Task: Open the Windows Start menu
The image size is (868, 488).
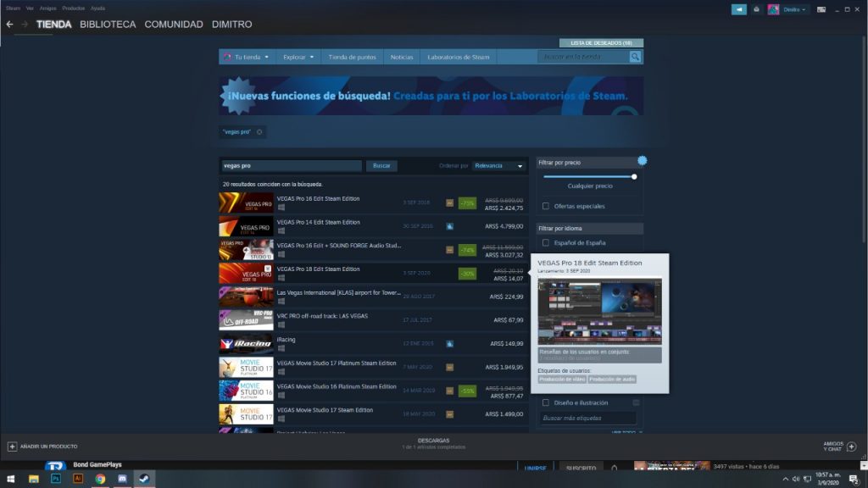Action: pyautogui.click(x=10, y=479)
